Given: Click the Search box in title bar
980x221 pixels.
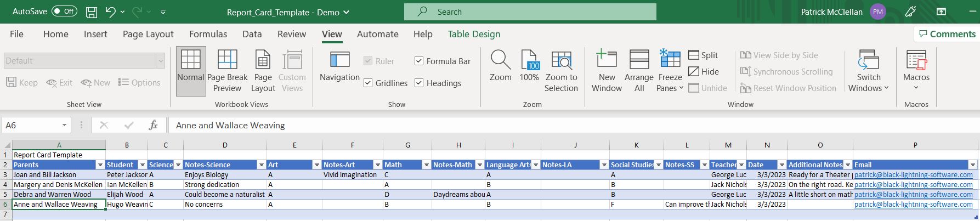Looking at the screenshot, I should [530, 12].
